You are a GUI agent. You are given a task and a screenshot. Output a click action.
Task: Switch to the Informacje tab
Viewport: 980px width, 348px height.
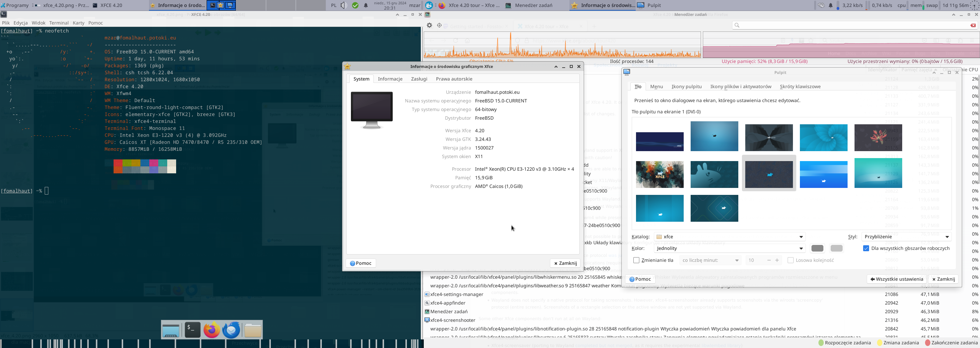coord(390,79)
